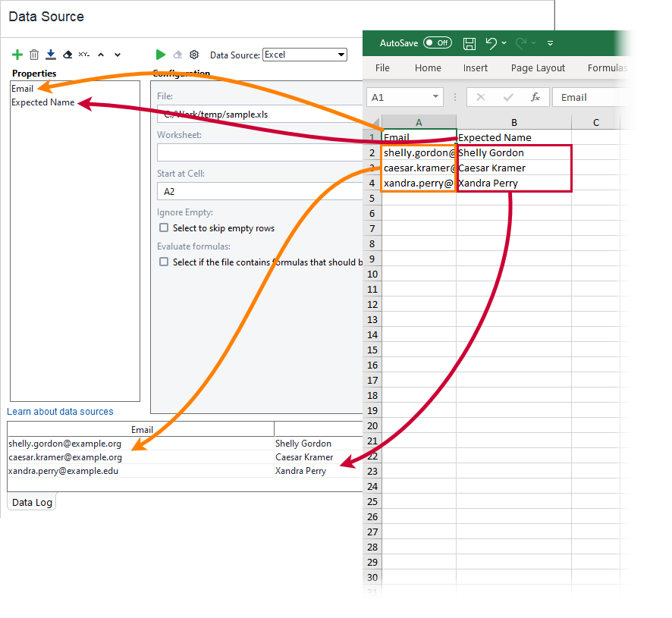Viewport: 672px width, 618px height.
Task: Open the Data Log tab
Action: (x=32, y=502)
